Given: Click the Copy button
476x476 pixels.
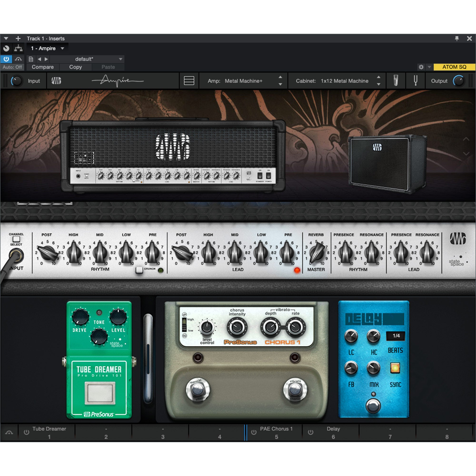Looking at the screenshot, I should coord(75,67).
